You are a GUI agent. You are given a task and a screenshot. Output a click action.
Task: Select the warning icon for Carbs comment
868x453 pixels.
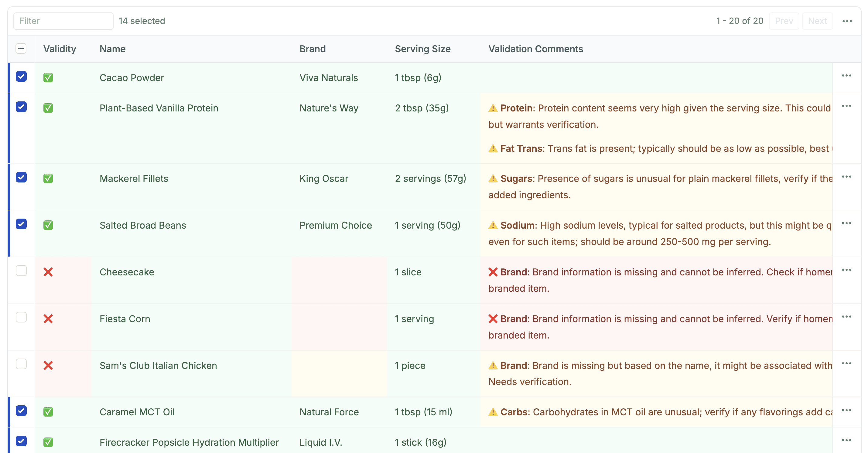pyautogui.click(x=493, y=412)
